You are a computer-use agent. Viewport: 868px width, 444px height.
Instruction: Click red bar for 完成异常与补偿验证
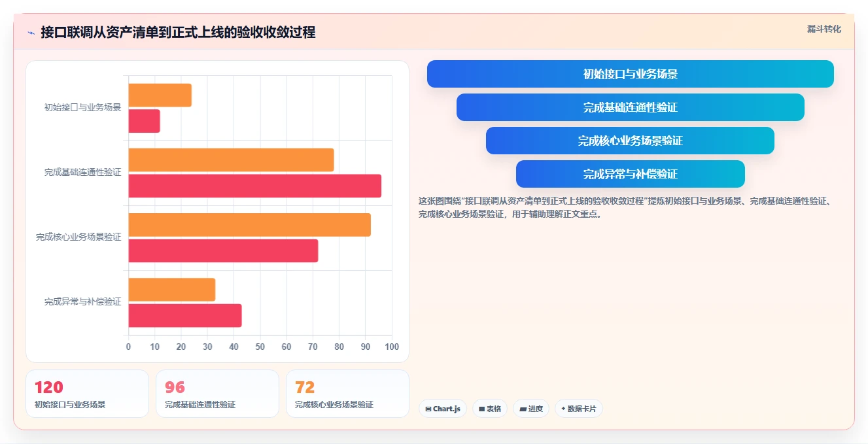click(184, 316)
